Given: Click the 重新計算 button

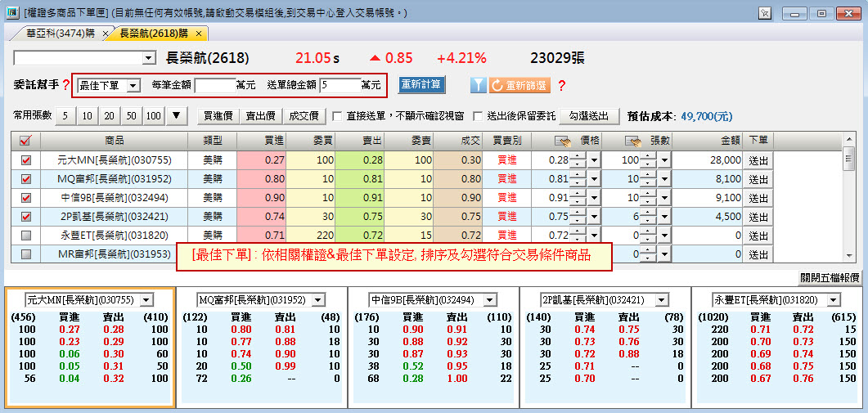Looking at the screenshot, I should (422, 85).
